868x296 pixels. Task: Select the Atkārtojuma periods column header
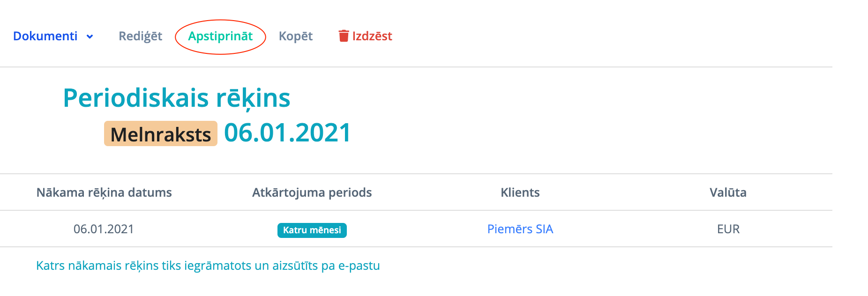(x=312, y=192)
